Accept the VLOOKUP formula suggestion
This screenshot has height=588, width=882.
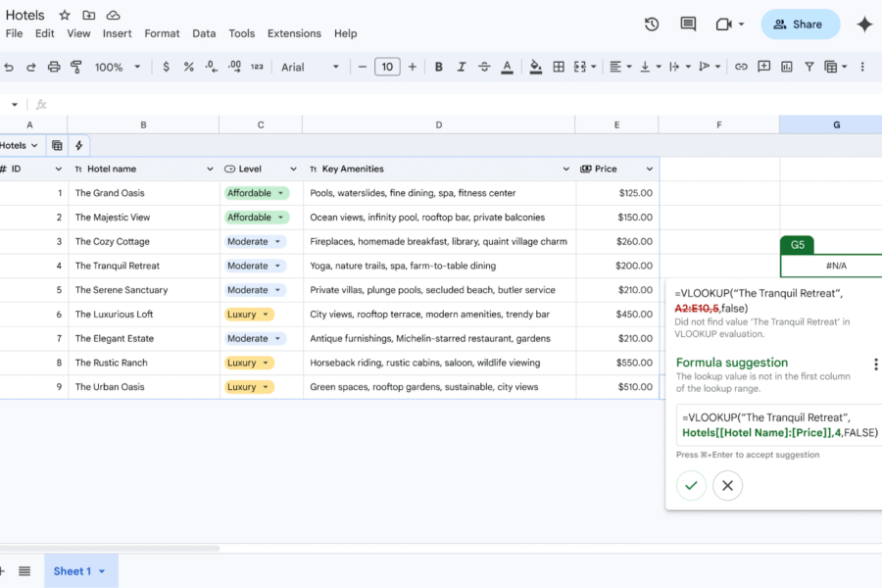point(691,485)
